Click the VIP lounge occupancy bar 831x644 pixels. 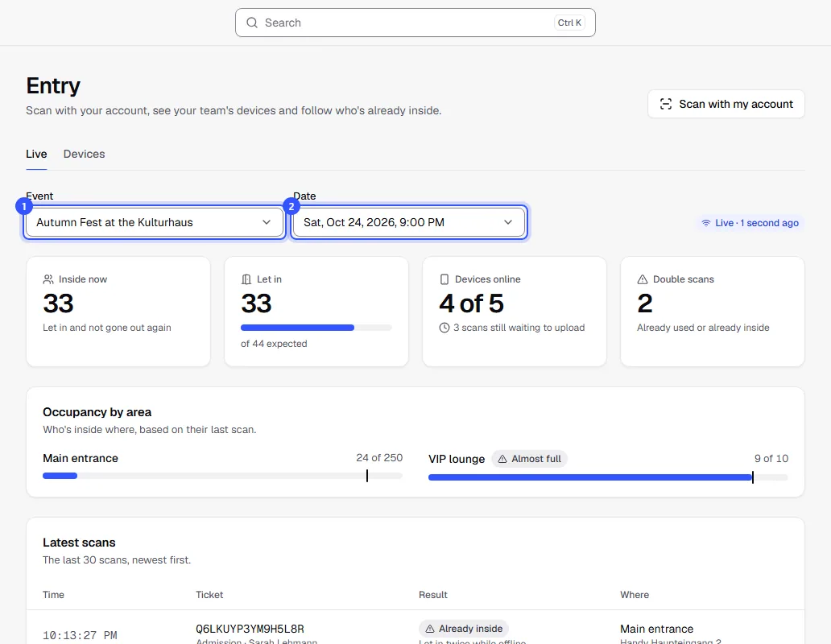click(609, 477)
